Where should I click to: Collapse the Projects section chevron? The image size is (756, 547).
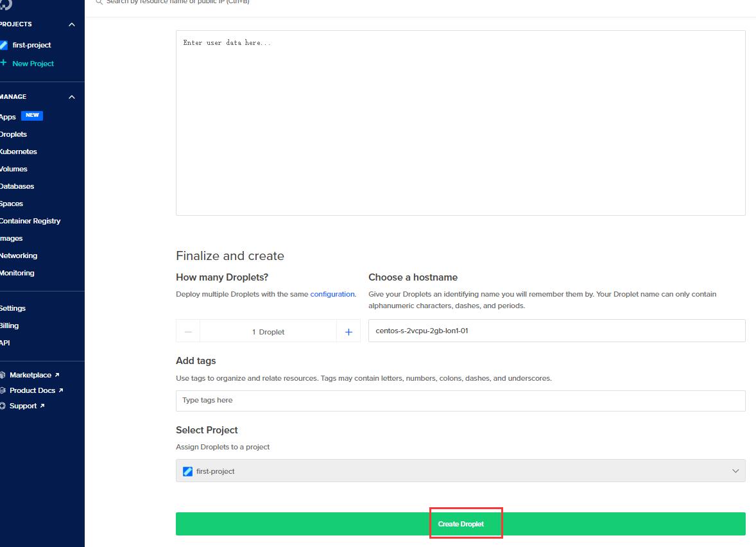tap(72, 24)
